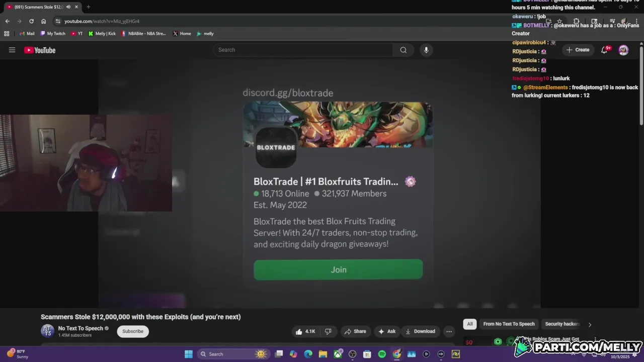This screenshot has width=644, height=362.
Task: Open the browser extensions puzzle icon
Action: click(577, 22)
